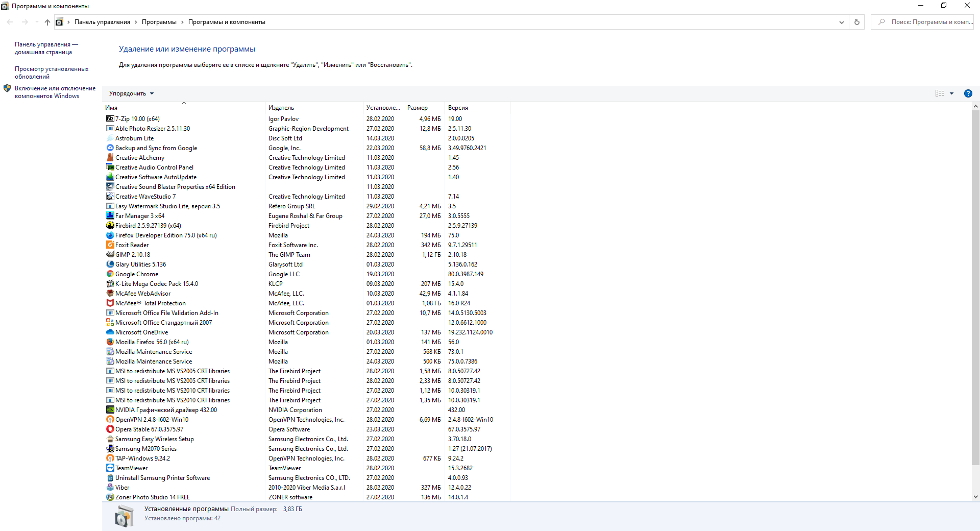Screen dimensions: 980x531
Task: Click the refresh button in address bar
Action: point(857,22)
